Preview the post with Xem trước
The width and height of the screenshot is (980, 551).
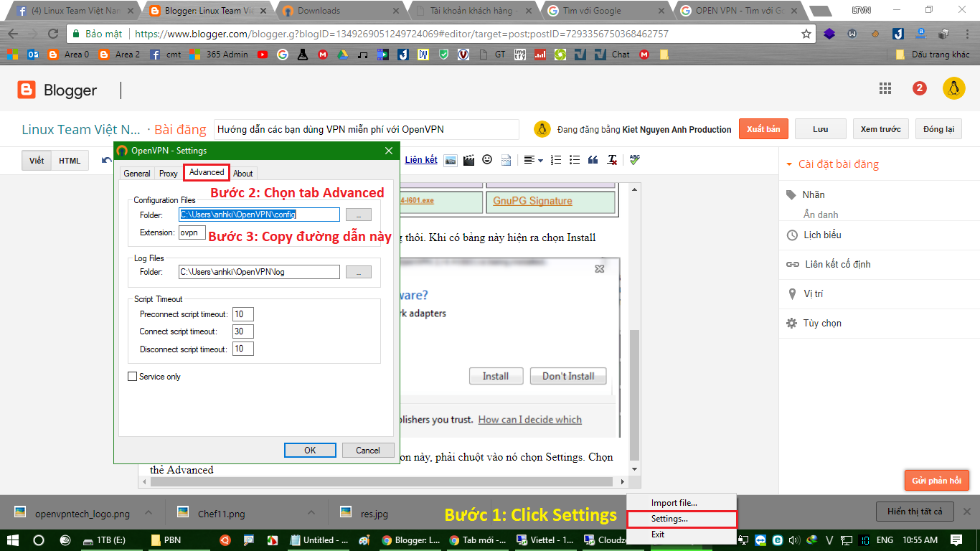(x=881, y=129)
